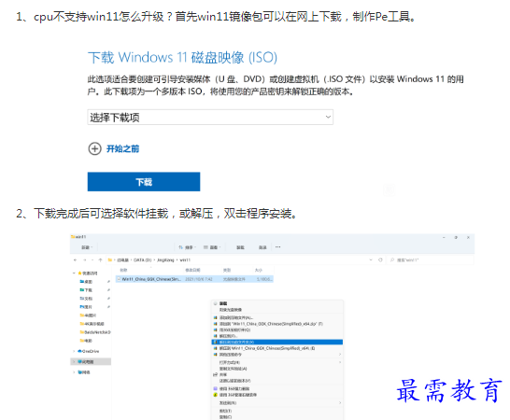Screen dimensions: 510x420
Task: Sort by the 名称 column header
Action: point(123,270)
